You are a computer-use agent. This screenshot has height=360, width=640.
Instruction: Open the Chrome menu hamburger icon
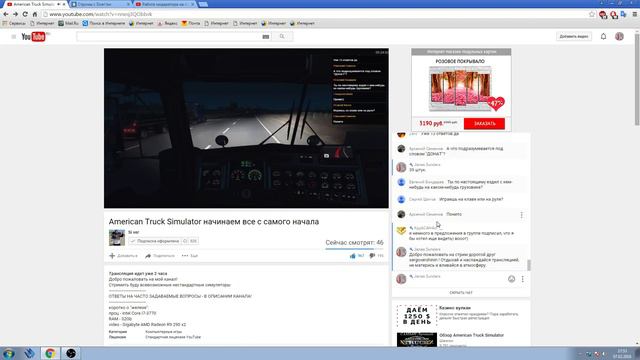(635, 14)
